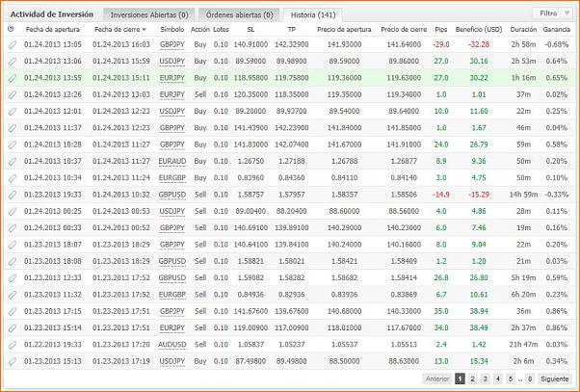The height and width of the screenshot is (392, 580).
Task: Click the Siguiente pagination button
Action: [x=555, y=379]
